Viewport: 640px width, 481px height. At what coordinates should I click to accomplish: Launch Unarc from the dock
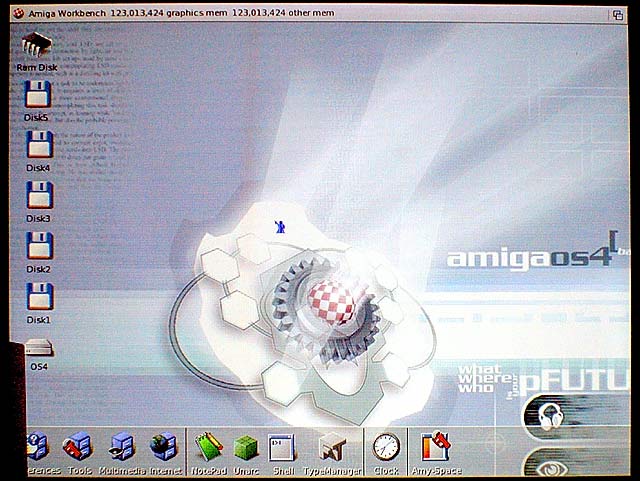point(246,447)
